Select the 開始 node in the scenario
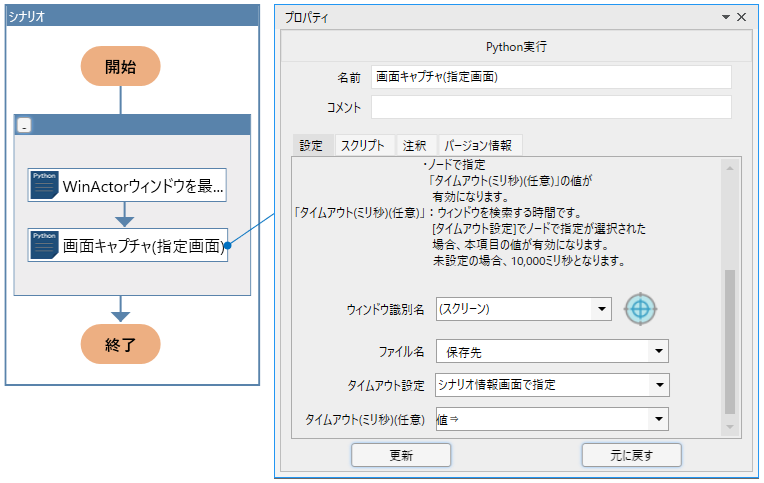The height and width of the screenshot is (483, 764). point(120,67)
